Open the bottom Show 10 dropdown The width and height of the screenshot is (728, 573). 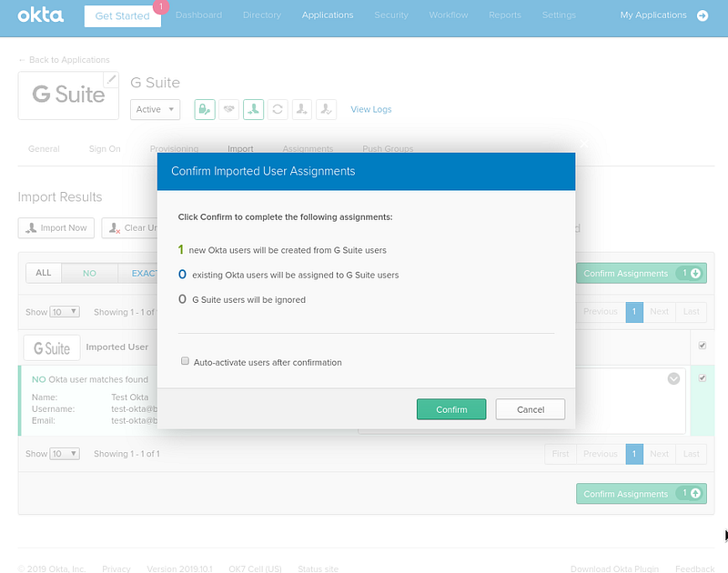click(65, 453)
